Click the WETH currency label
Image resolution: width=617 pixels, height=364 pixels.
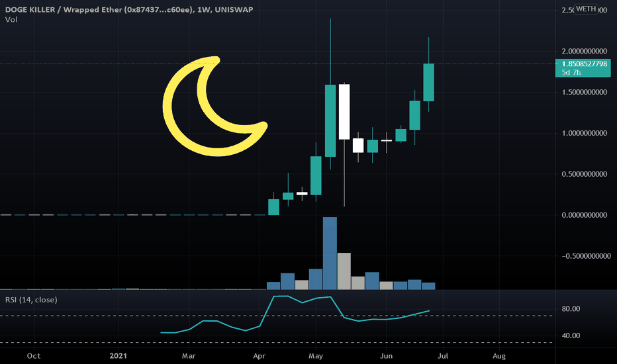click(586, 9)
